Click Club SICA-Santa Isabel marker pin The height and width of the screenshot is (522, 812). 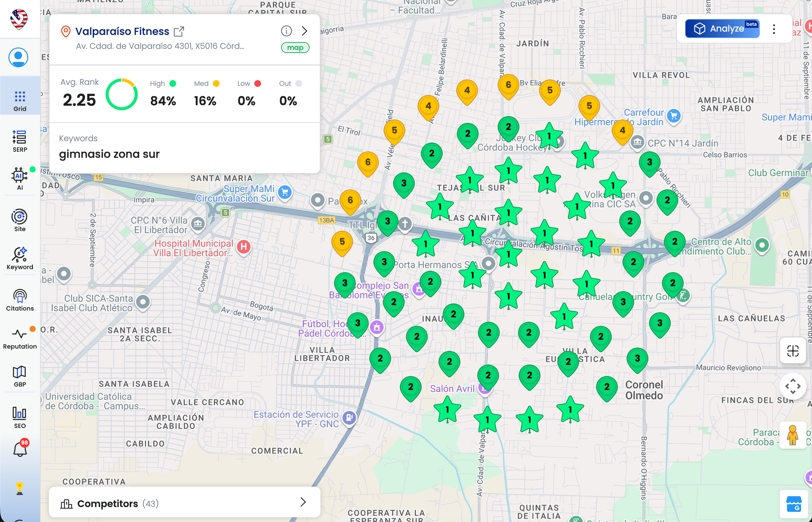(x=143, y=302)
